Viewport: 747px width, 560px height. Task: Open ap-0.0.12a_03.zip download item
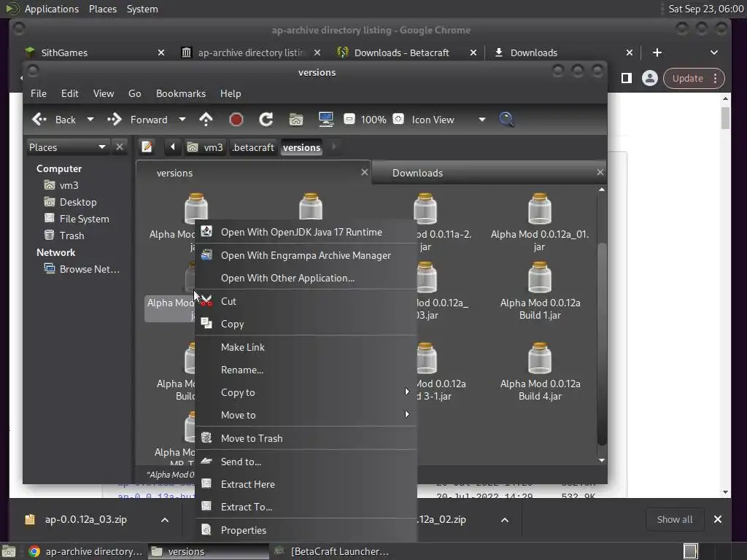click(86, 519)
